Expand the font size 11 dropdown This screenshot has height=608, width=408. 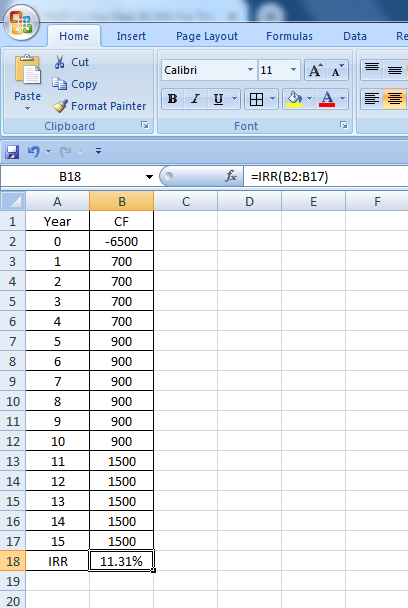(294, 70)
